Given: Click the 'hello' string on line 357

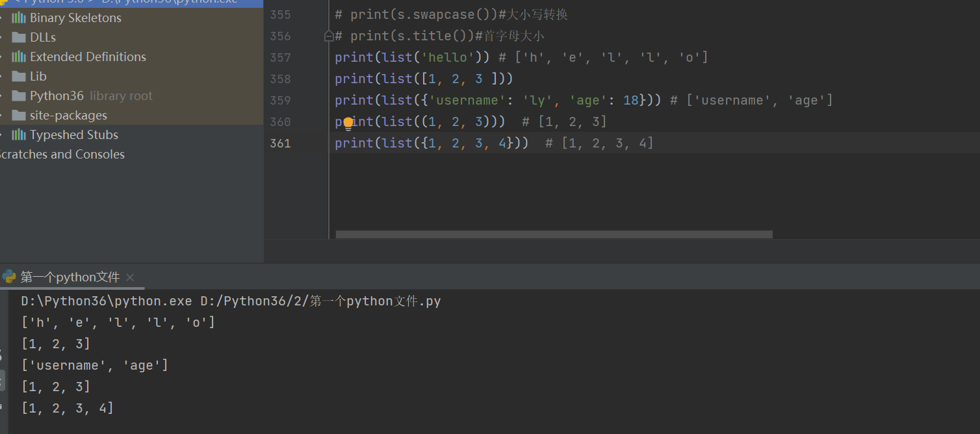Looking at the screenshot, I should click(x=448, y=57).
